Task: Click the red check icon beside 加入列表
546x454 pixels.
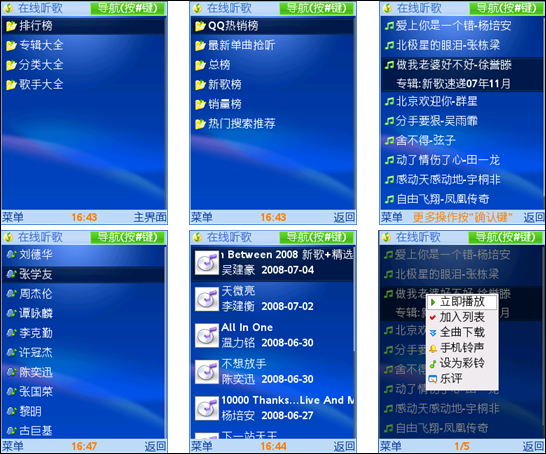Action: point(433,317)
